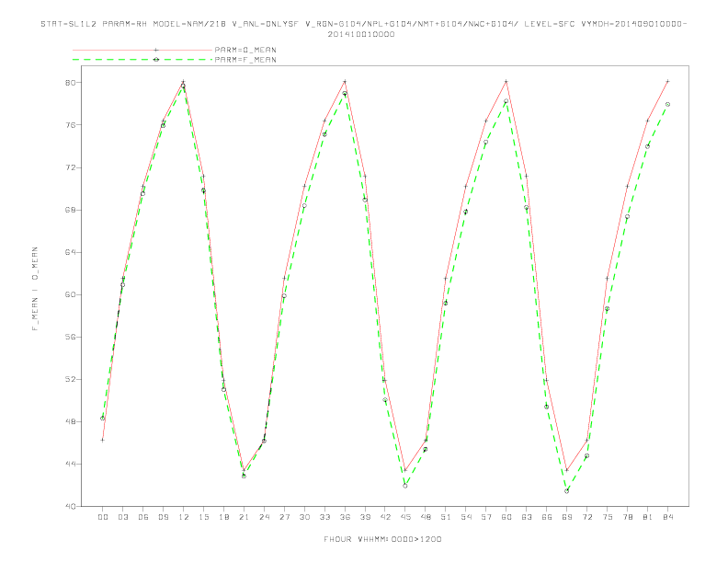Screen dimensions: 728x563
Task: Click the x-axis hour label 45
Action: pyautogui.click(x=405, y=517)
